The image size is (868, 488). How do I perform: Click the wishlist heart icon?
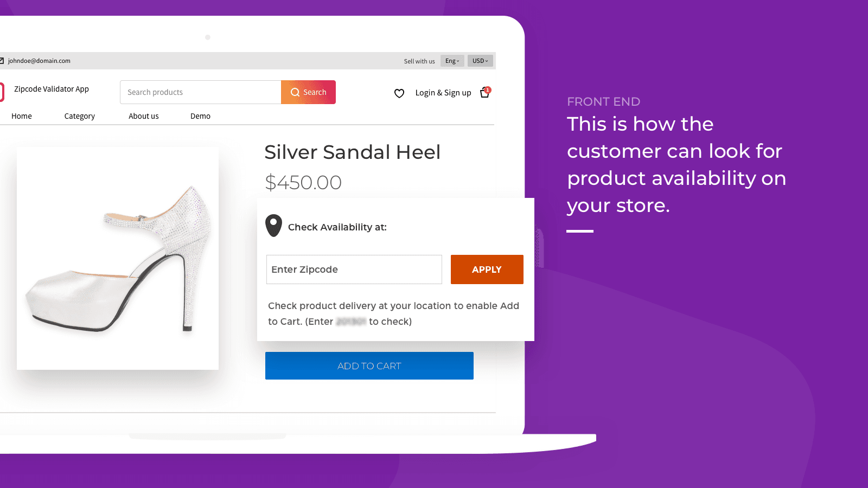(x=399, y=93)
